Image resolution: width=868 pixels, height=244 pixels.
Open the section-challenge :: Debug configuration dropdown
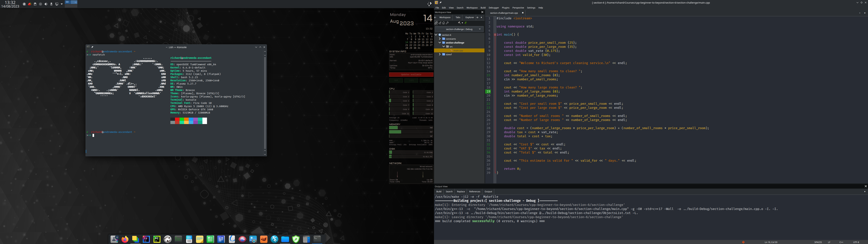point(459,29)
